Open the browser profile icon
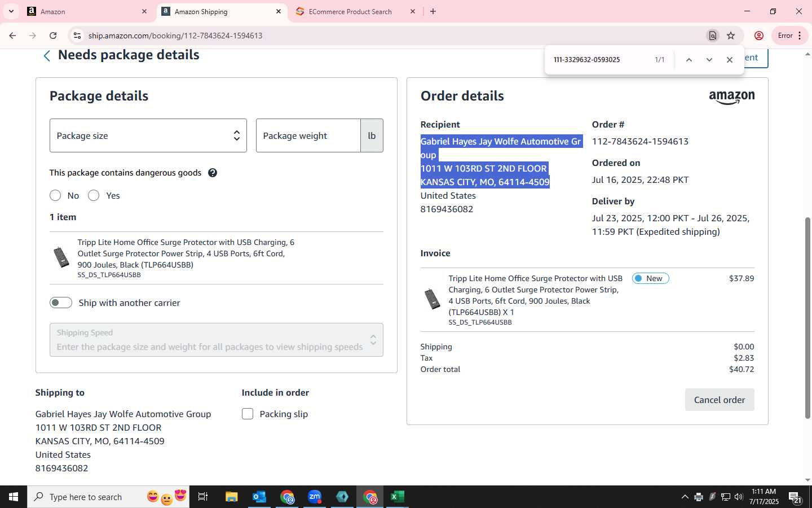The image size is (812, 508). coord(759,36)
